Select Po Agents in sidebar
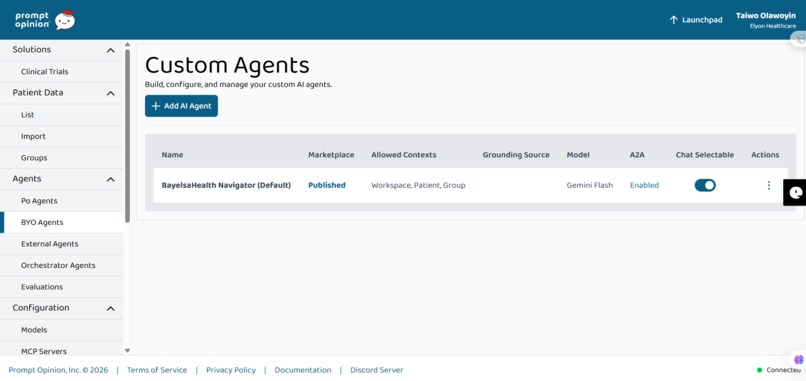 62,201
